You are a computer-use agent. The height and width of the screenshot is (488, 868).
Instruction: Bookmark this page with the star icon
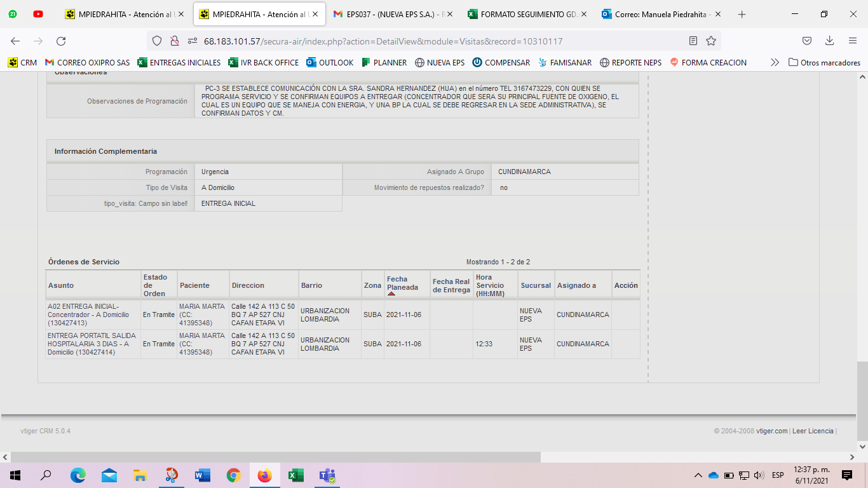[711, 41]
